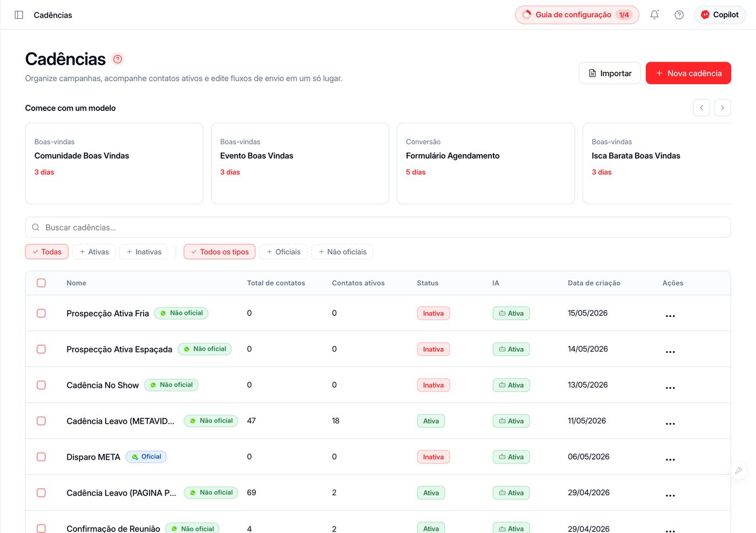Check the Prospecção Ativa Fria row
756x533 pixels.
pos(41,313)
